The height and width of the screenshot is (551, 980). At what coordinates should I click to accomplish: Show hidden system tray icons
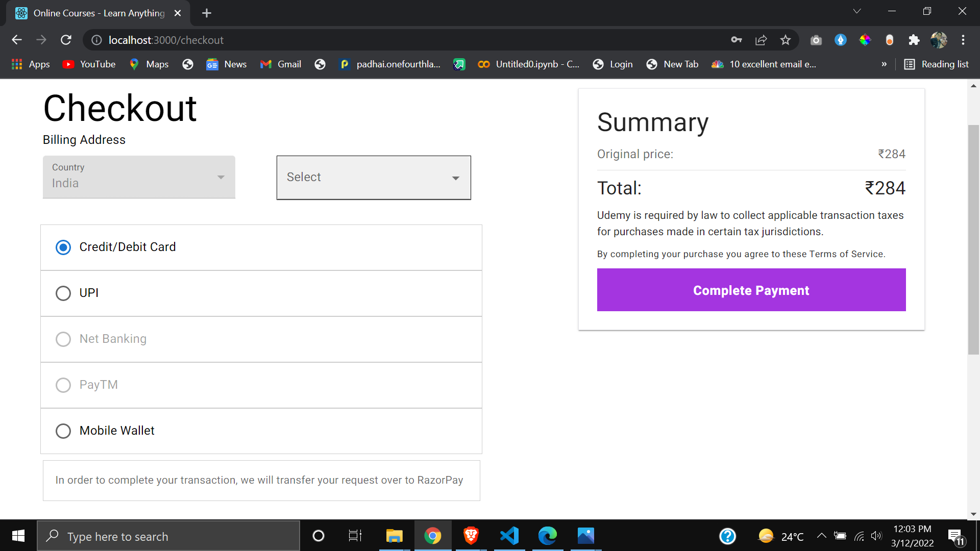pos(821,536)
